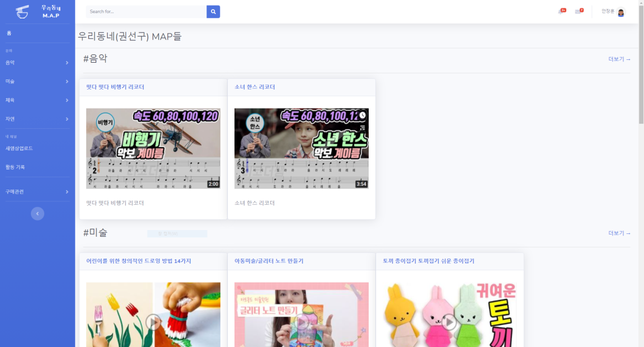Play the rabbit origami video
The width and height of the screenshot is (644, 347).
point(450,322)
